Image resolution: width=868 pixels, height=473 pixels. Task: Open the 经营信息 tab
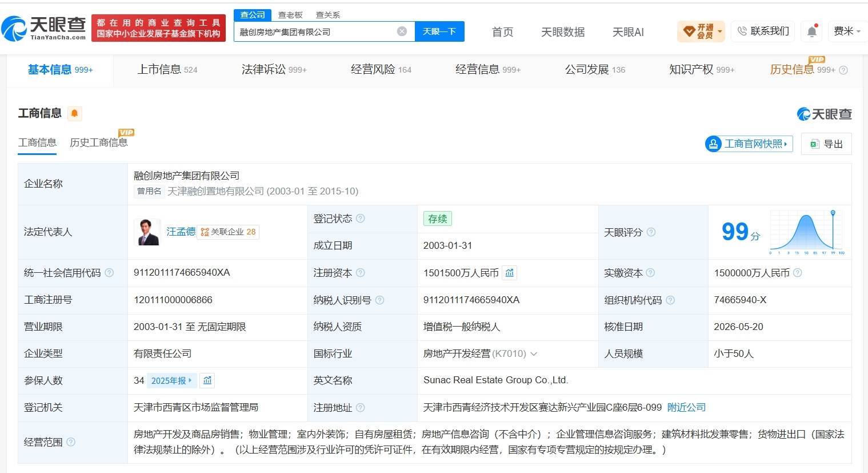(487, 70)
